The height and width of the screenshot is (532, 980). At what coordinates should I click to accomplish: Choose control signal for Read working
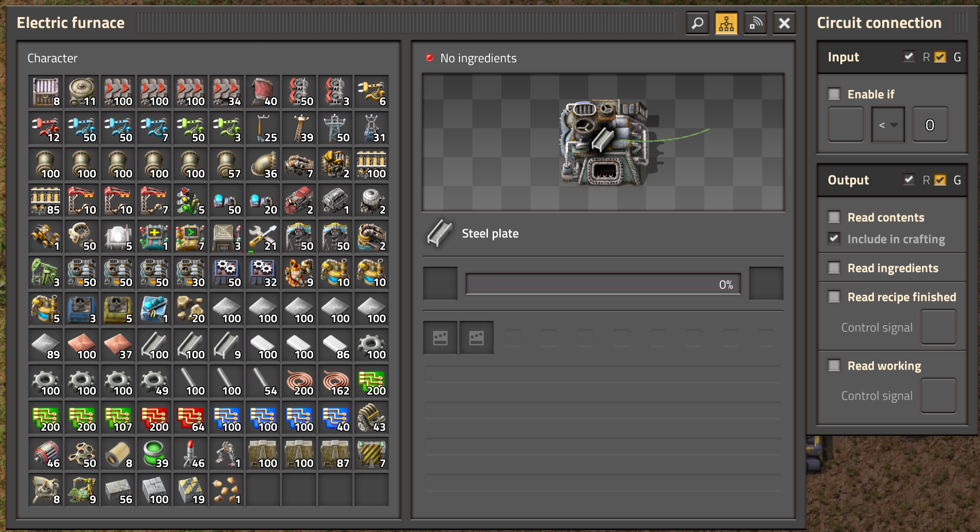939,396
